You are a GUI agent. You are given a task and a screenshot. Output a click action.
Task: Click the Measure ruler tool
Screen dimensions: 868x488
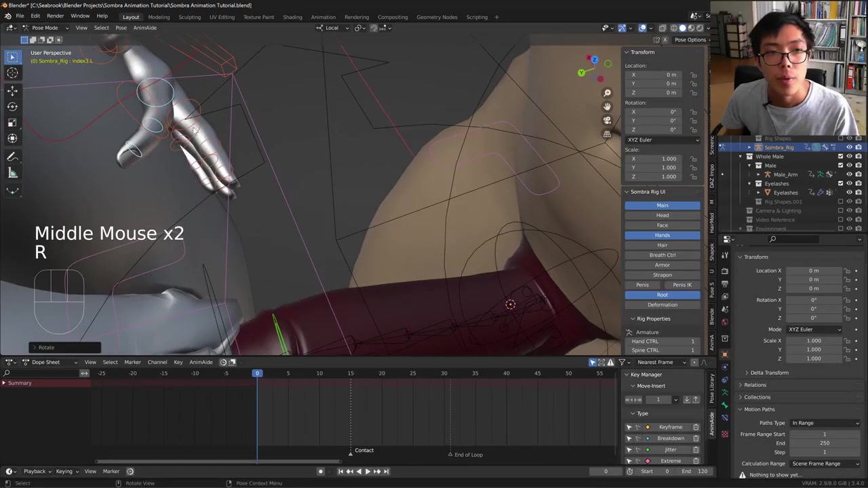coord(12,173)
